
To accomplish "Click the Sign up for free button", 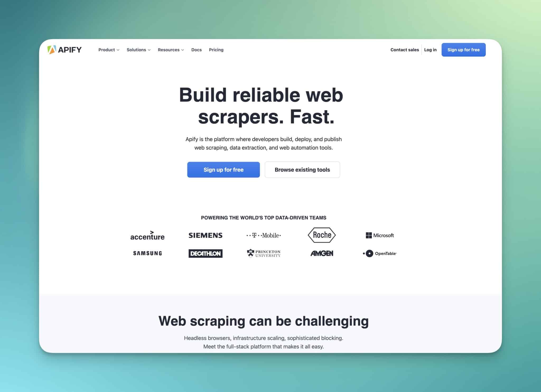I will click(223, 169).
